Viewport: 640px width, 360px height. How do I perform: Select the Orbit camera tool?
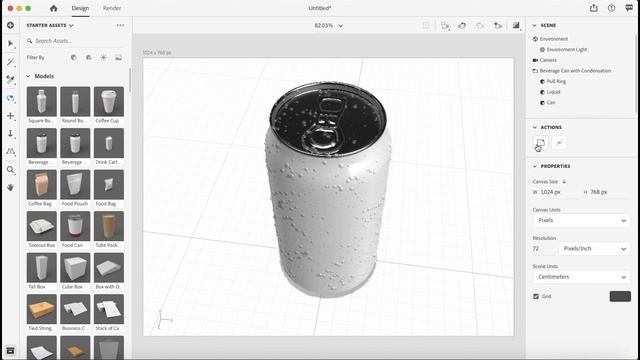click(x=11, y=98)
